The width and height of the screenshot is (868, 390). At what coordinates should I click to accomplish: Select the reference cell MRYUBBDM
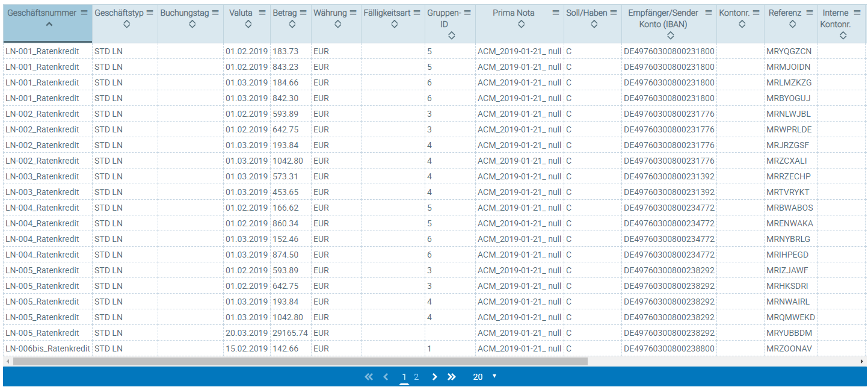(x=791, y=333)
